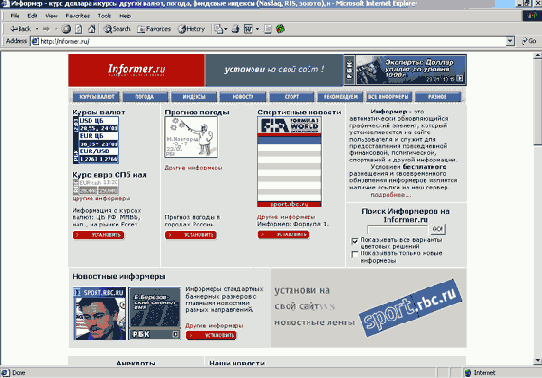
Task: Select the Разное navigation tab
Action: (x=438, y=97)
